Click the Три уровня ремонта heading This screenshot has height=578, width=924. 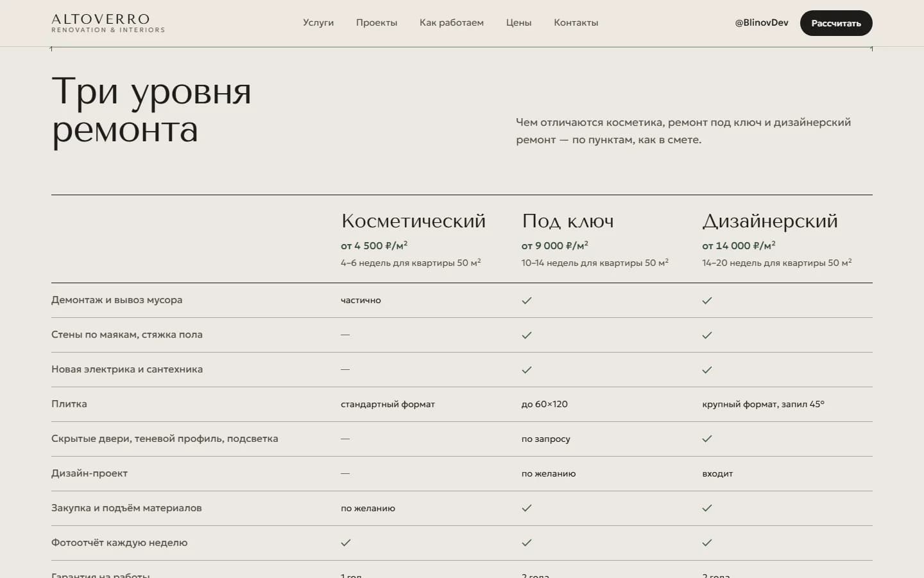coord(151,110)
